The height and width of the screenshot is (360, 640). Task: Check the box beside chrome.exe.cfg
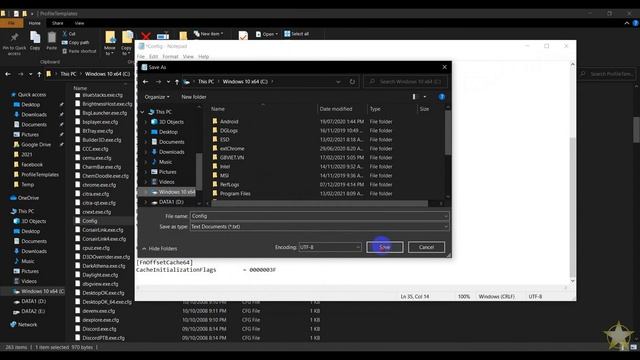click(x=78, y=185)
